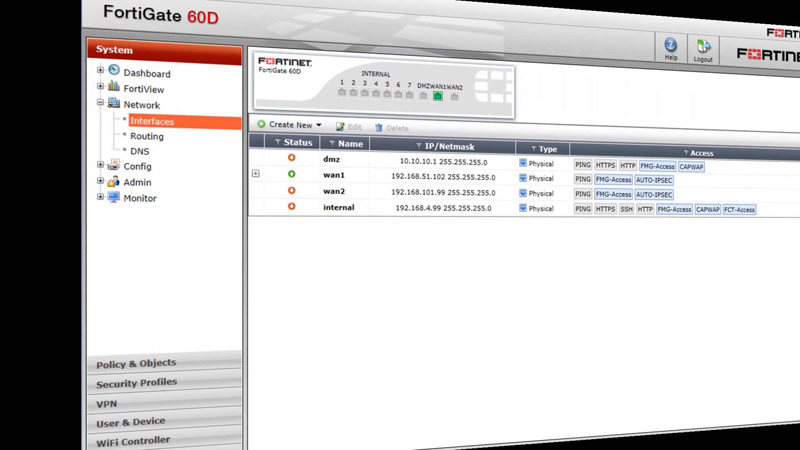Open the Create New dropdown arrow

pyautogui.click(x=319, y=125)
